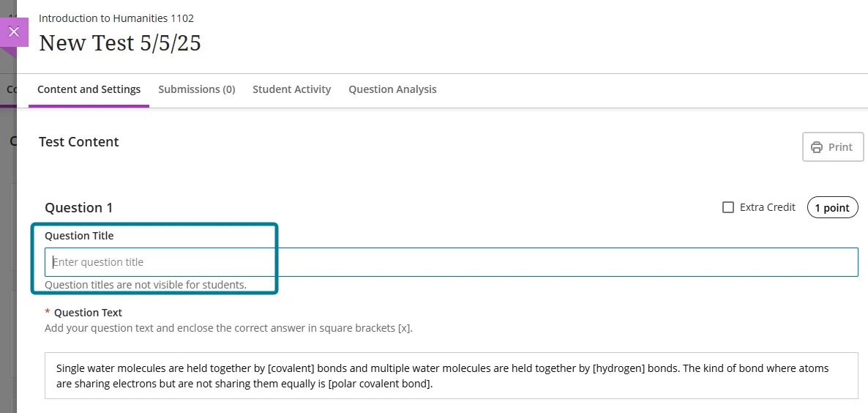Click the Question Title field label
Screen dimensions: 868x413
(x=79, y=236)
